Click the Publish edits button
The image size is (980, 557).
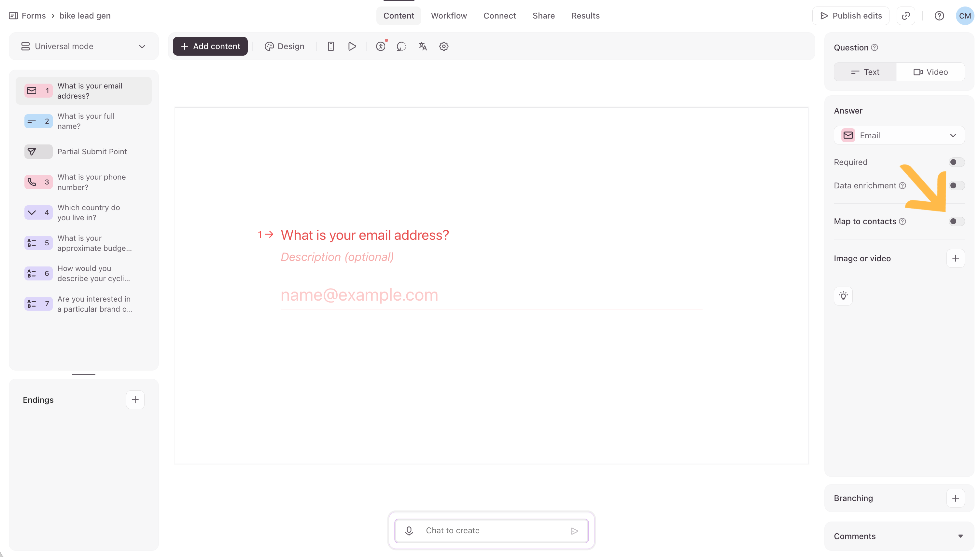point(851,16)
